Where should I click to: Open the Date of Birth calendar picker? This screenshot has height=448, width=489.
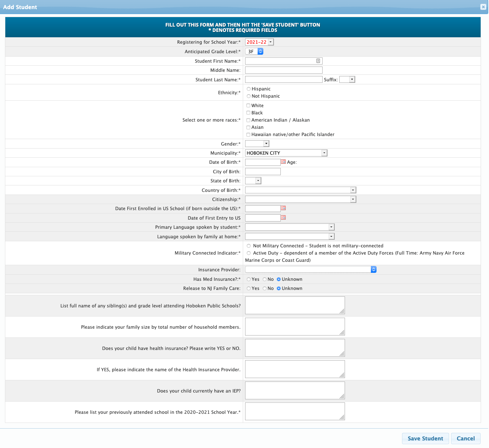[x=283, y=162]
